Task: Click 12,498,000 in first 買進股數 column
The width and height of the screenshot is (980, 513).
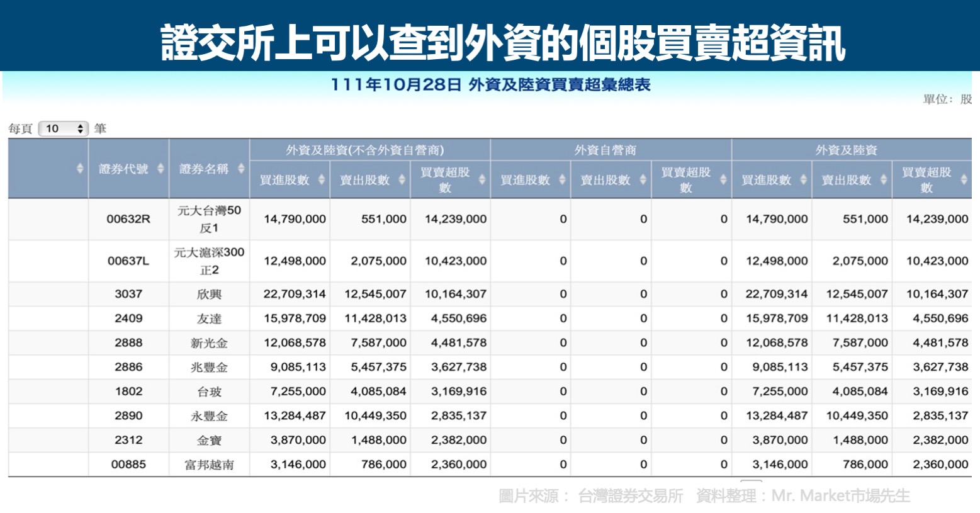Action: [295, 261]
